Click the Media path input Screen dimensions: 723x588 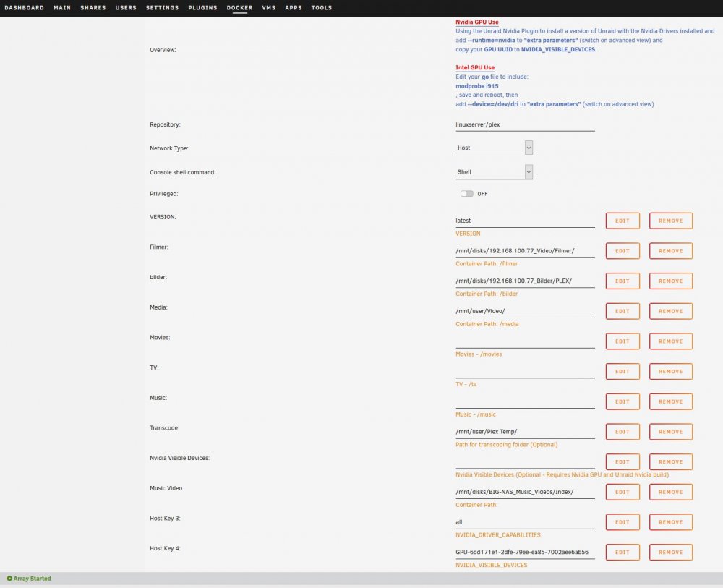tap(525, 311)
